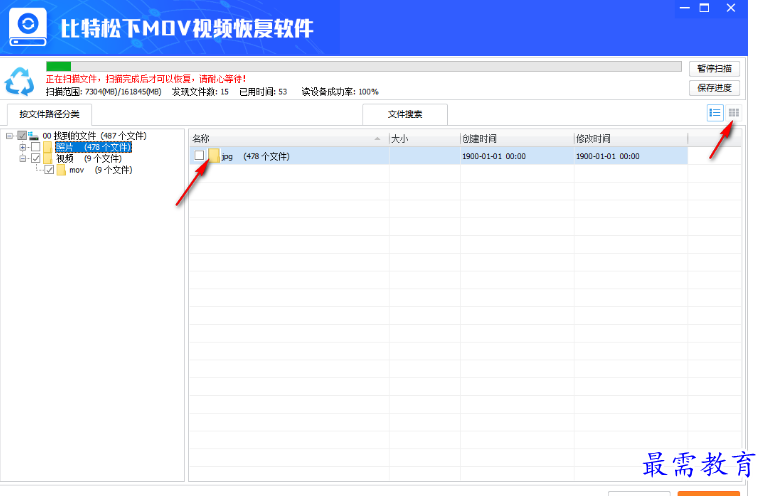The image size is (764, 496).
Task: Click the 照片 folder icon in tree
Action: click(47, 147)
